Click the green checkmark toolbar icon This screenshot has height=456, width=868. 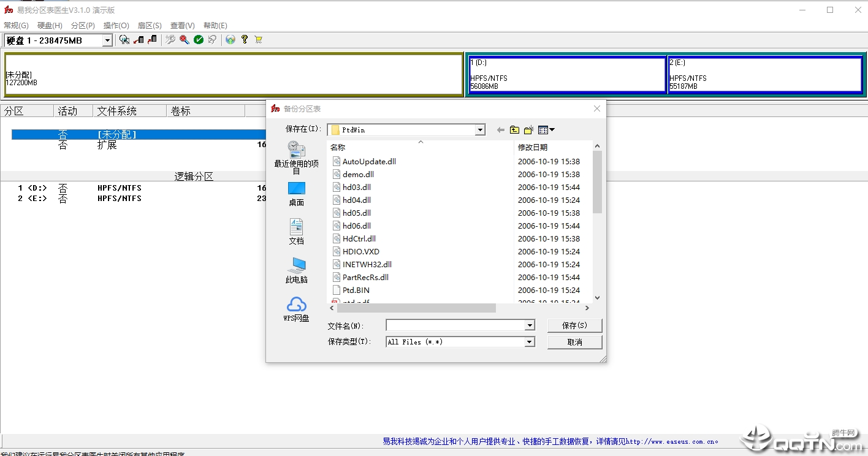(199, 40)
